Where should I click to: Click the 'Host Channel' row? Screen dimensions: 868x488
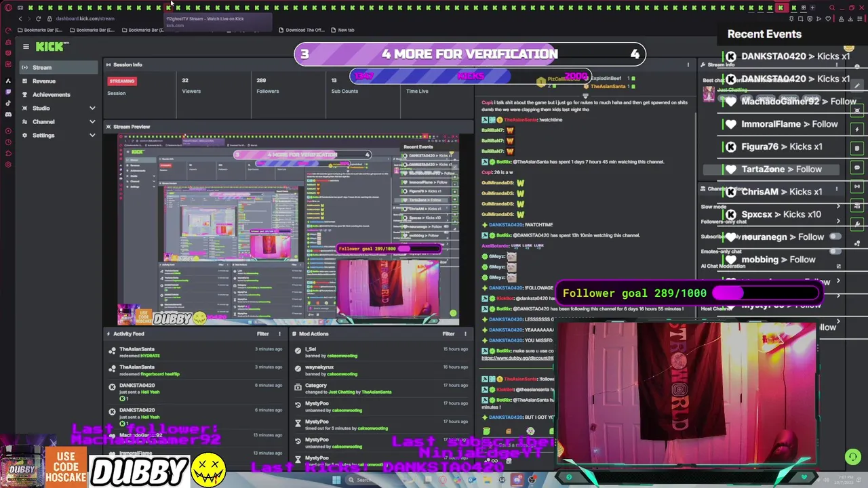coord(772,309)
